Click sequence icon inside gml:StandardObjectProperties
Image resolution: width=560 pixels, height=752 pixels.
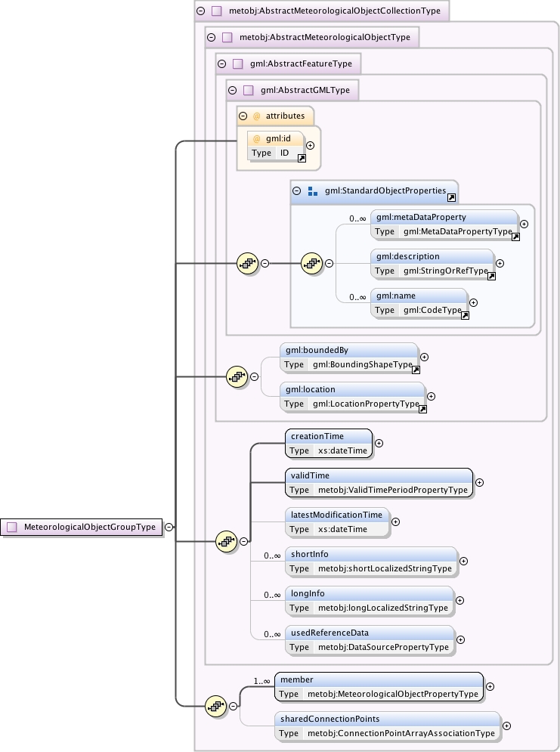pos(311,263)
